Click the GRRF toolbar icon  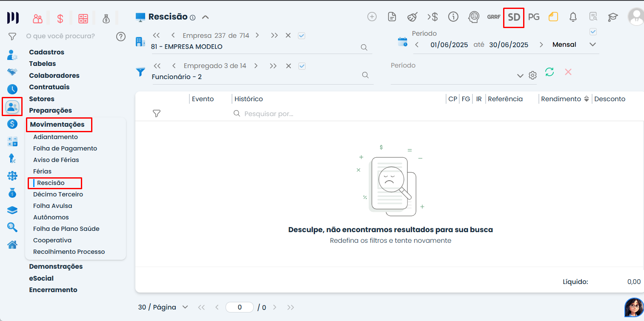coord(494,17)
